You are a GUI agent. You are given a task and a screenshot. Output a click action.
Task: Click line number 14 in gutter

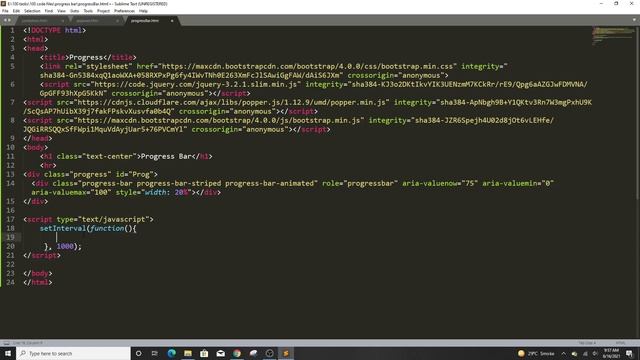coord(10,183)
